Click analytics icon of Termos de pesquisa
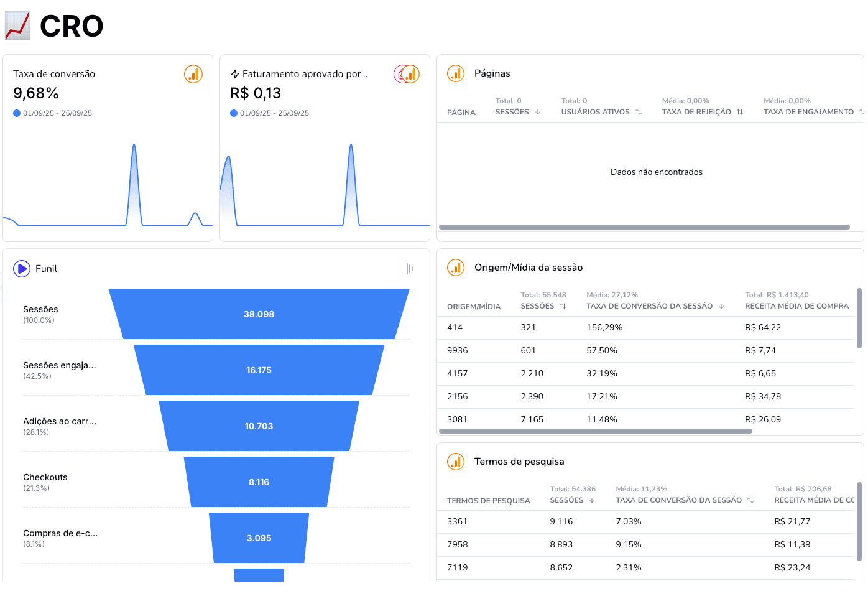 point(456,462)
